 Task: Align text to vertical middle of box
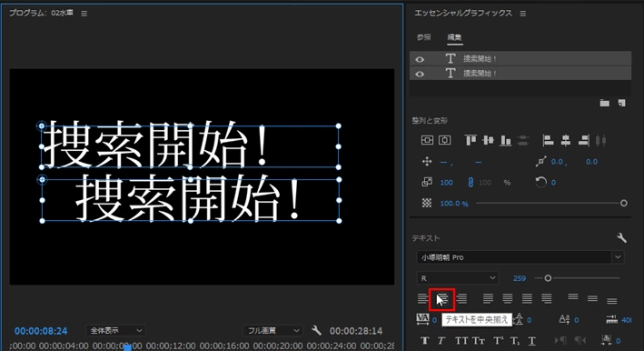point(592,298)
